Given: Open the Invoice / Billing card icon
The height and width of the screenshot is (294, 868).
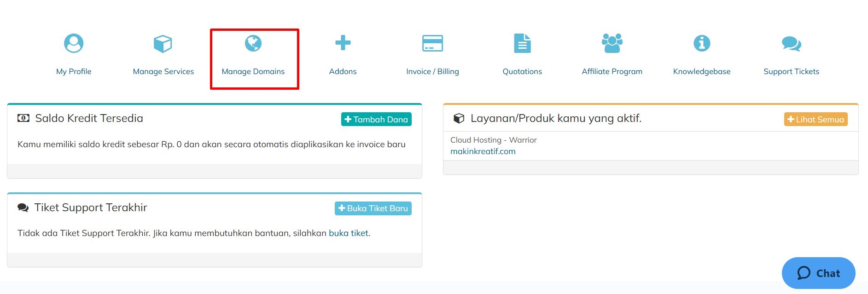Looking at the screenshot, I should click(x=432, y=43).
